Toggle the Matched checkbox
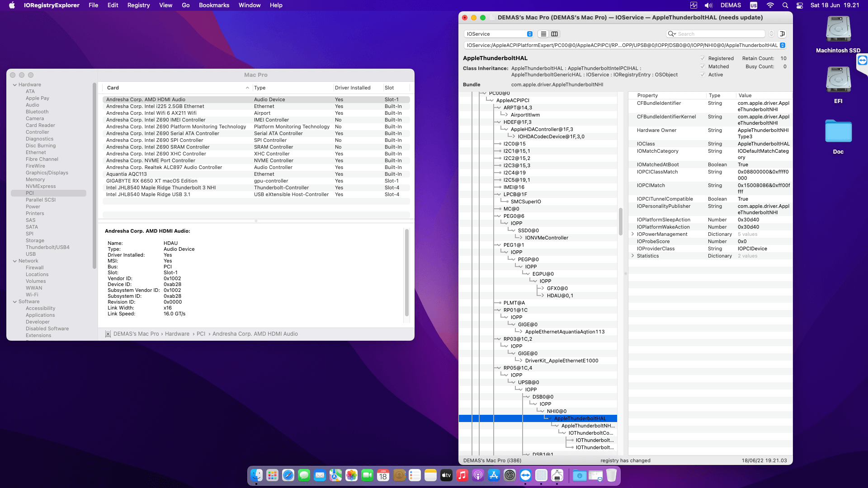The width and height of the screenshot is (868, 488). point(703,66)
